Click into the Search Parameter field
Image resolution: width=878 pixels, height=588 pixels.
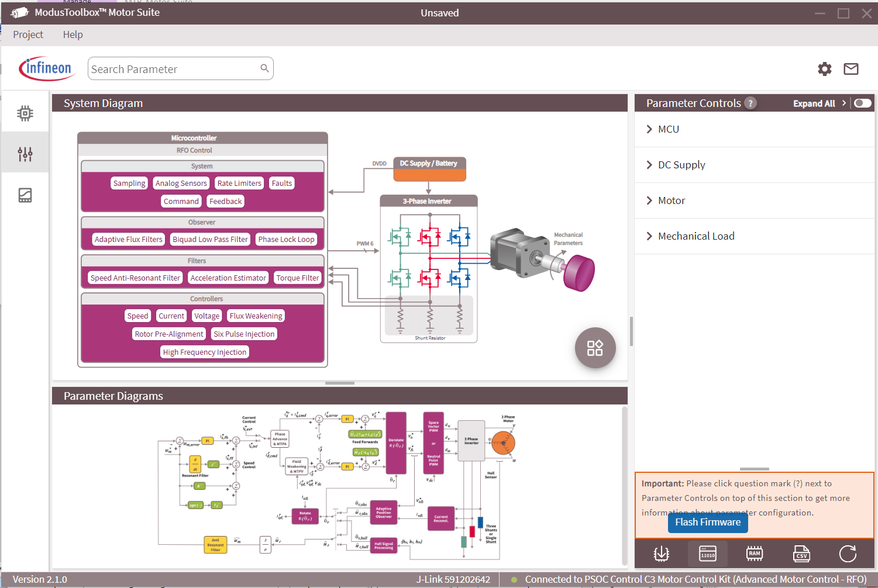(x=181, y=68)
